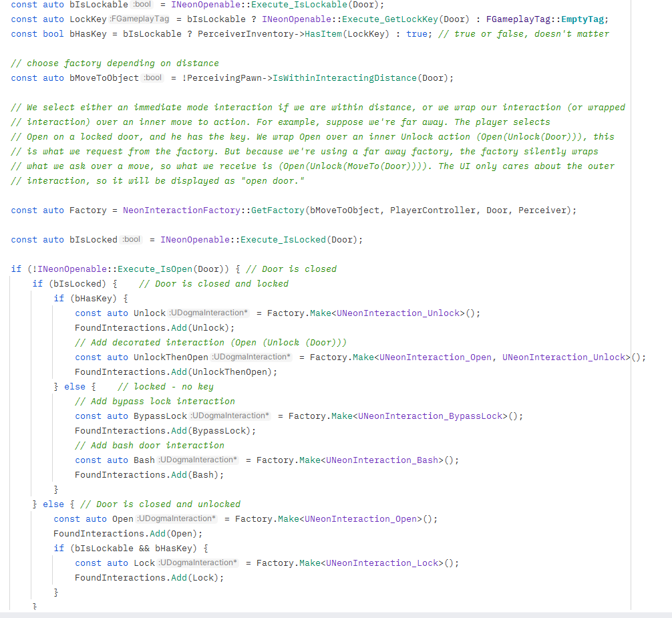Click Execute_GetLockKey function call
Viewport: 672px width, 618px height.
(x=390, y=19)
